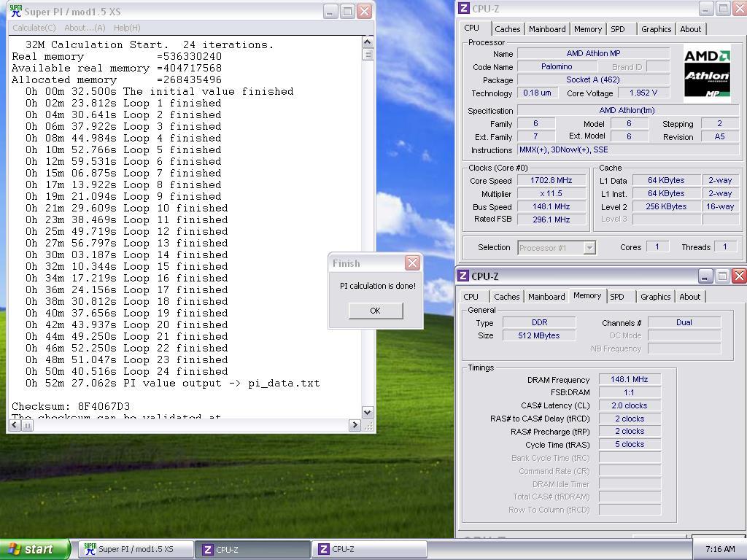Select the Graphics tab in top CPU-Z window

click(x=656, y=29)
